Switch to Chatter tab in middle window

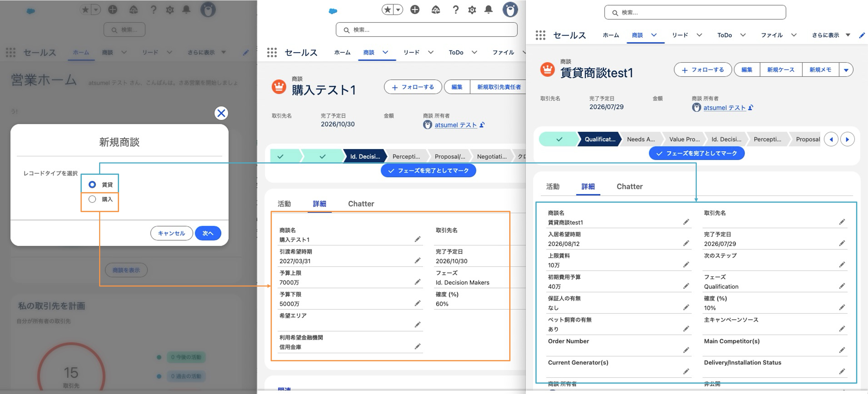pos(361,204)
